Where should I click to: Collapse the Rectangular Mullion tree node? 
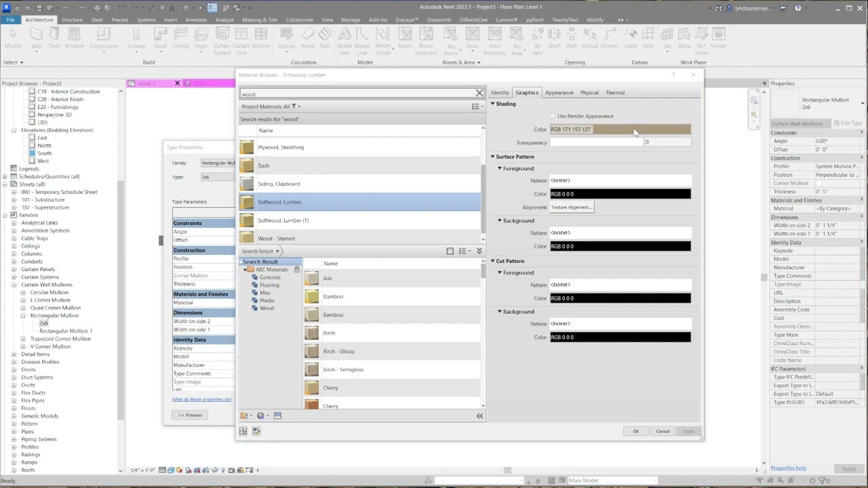click(x=23, y=316)
